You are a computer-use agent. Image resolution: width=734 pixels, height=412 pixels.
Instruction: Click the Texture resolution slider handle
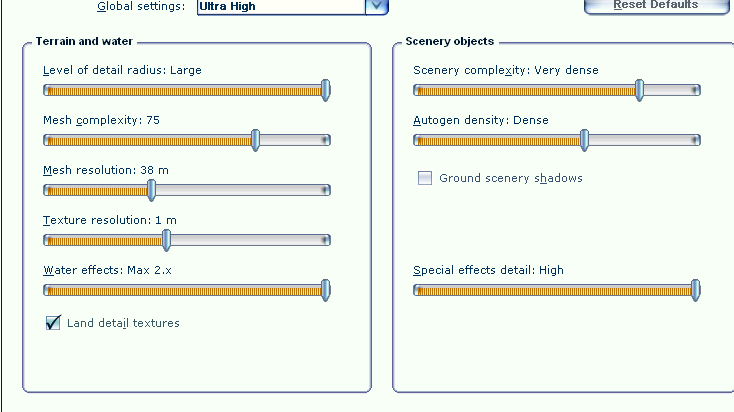pos(167,240)
